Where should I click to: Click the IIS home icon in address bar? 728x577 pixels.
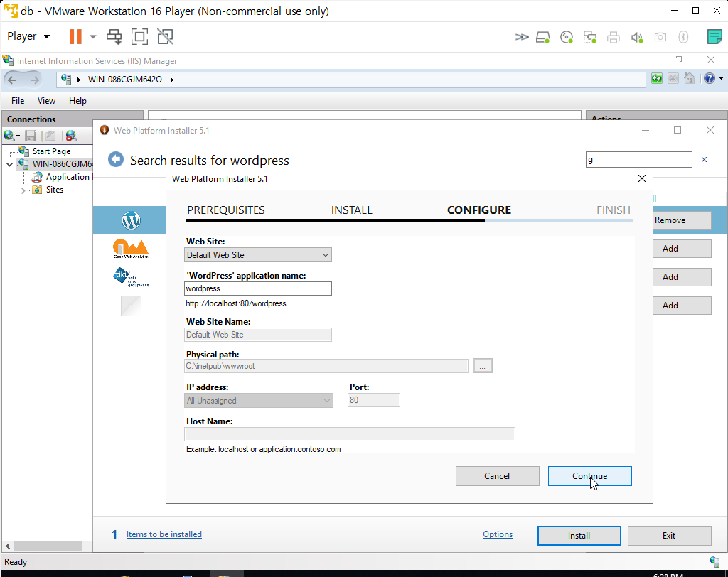point(690,78)
